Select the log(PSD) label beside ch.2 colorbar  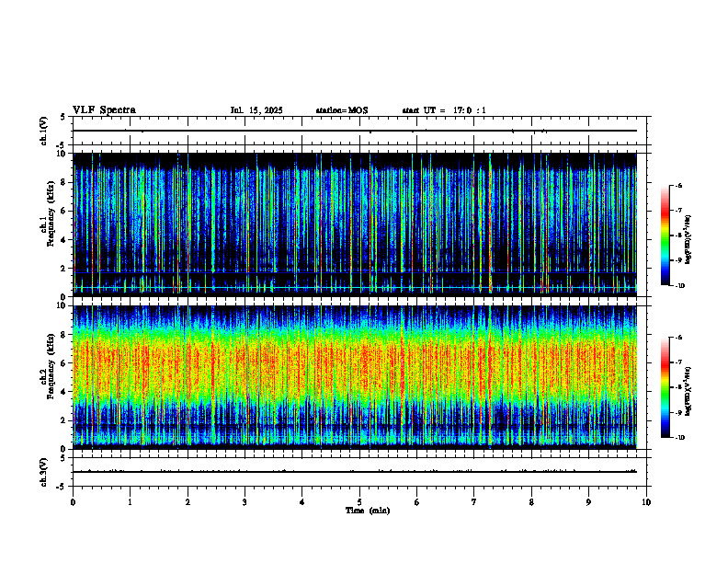coord(688,391)
